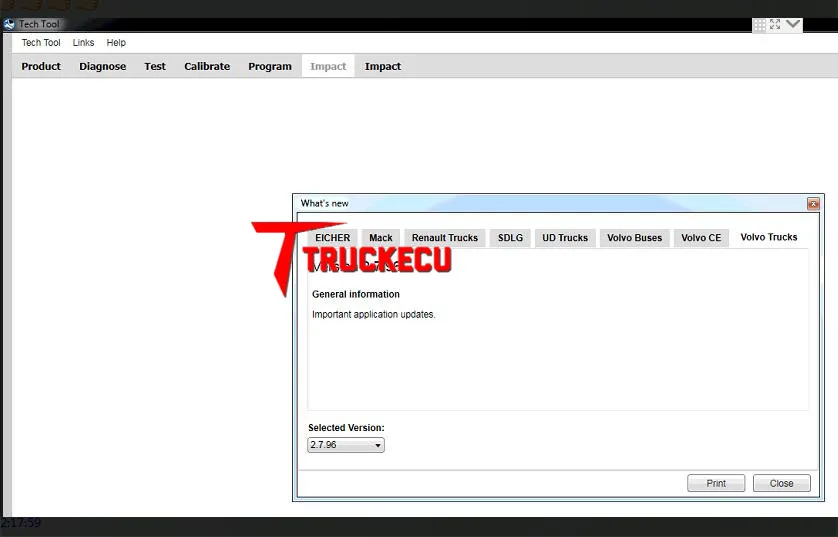The height and width of the screenshot is (537, 838).
Task: Open the Volvo CE tab
Action: [701, 238]
